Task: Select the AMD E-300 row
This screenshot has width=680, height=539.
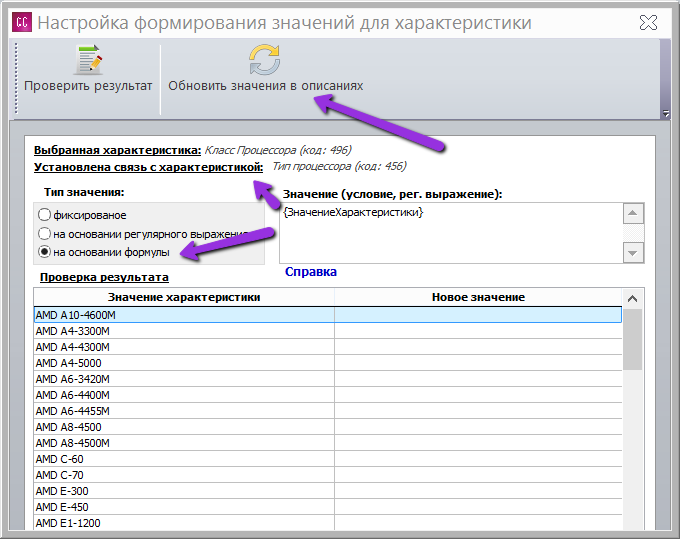Action: click(x=327, y=491)
